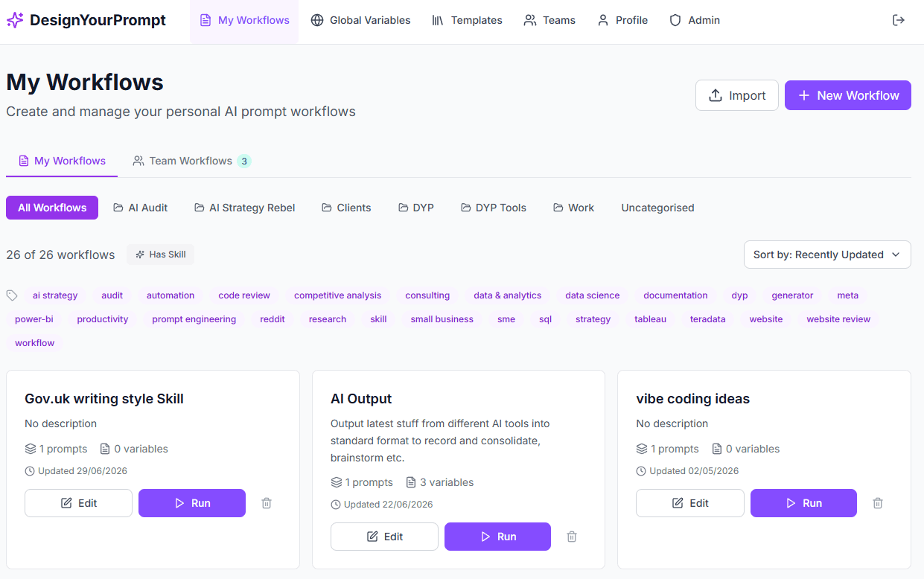
Task: Click the Import button
Action: [x=737, y=95]
